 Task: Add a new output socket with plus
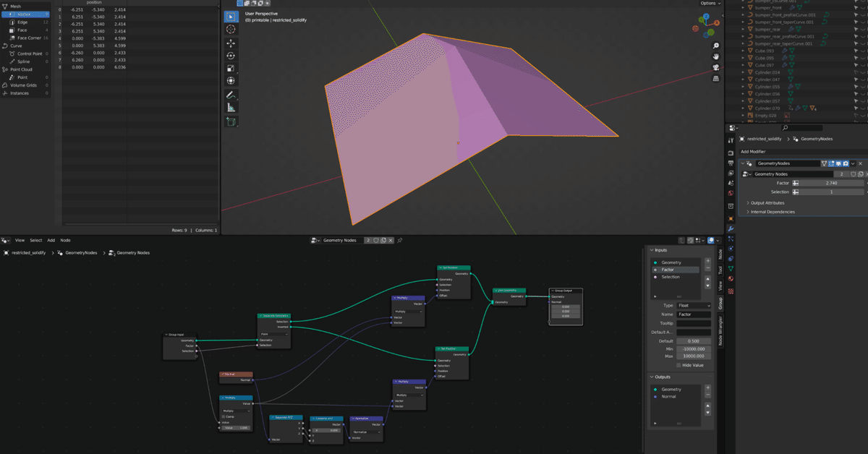tap(707, 388)
